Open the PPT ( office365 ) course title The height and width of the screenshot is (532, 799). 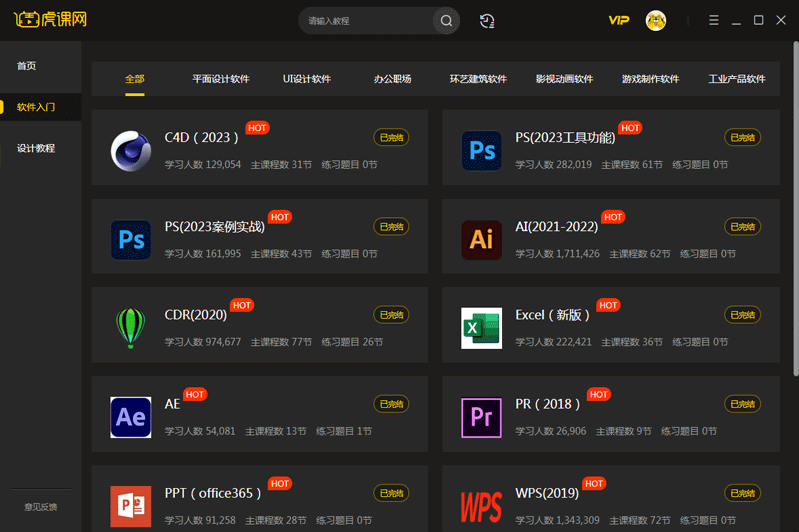click(213, 494)
